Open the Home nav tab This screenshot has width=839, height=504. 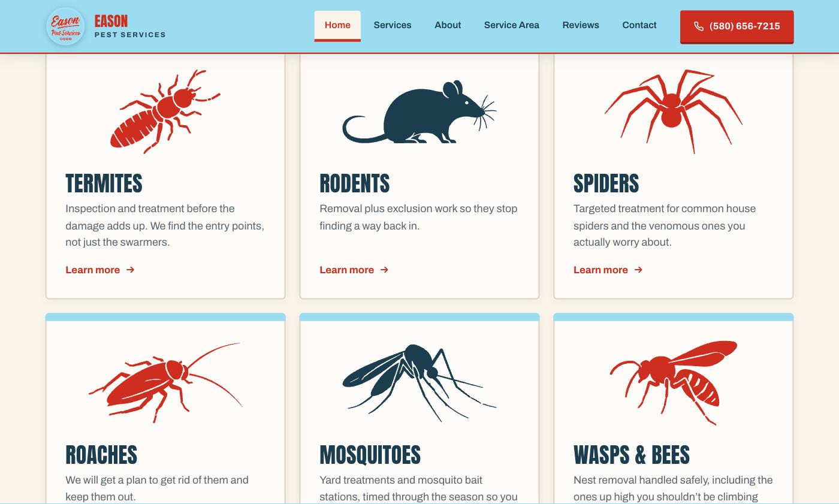(337, 26)
